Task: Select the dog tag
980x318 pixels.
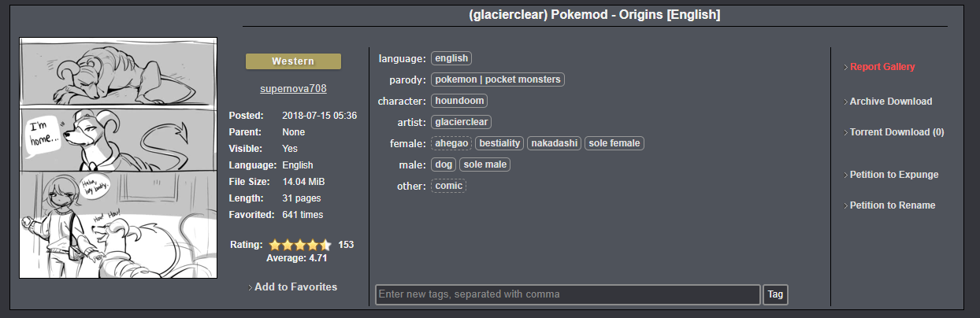Action: click(444, 165)
